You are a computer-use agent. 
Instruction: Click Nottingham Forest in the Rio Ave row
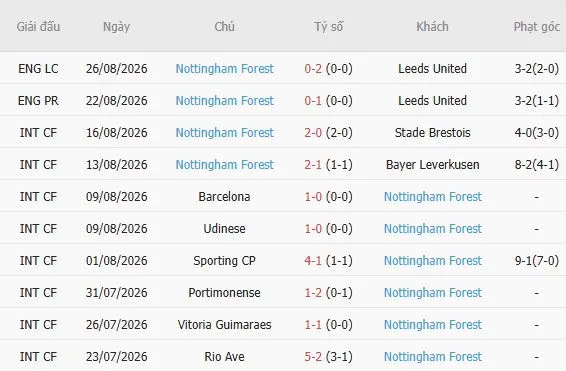click(432, 357)
